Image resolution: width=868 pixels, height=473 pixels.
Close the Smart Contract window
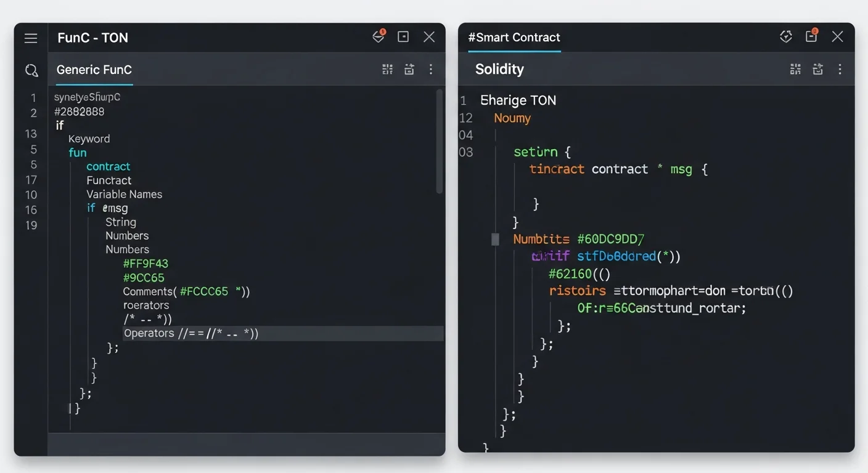(x=837, y=37)
